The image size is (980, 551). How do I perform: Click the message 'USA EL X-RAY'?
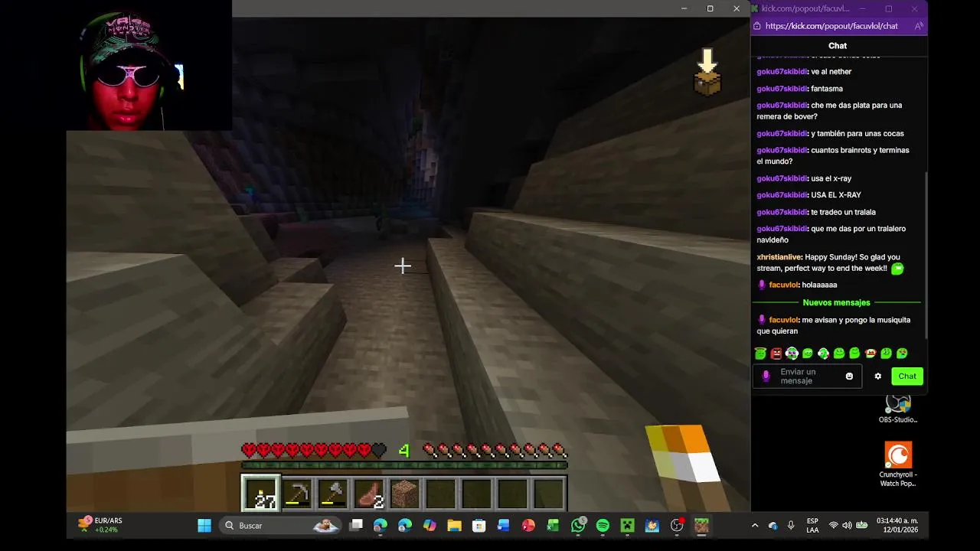[x=835, y=195]
